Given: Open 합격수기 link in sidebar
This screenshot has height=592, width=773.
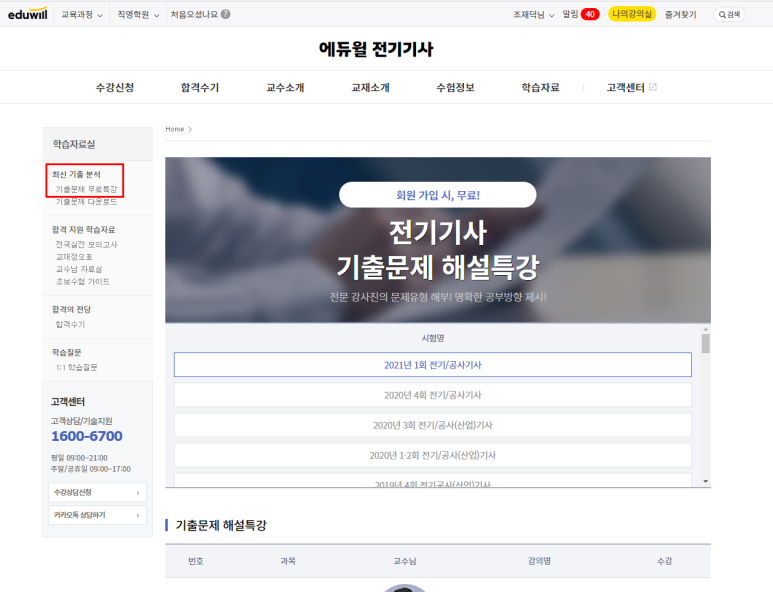Looking at the screenshot, I should [70, 324].
